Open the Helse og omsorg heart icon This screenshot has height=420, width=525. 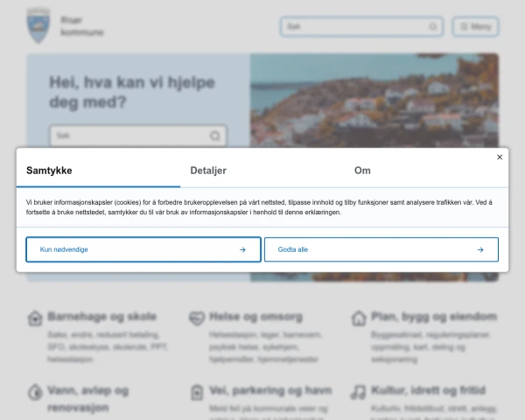click(x=197, y=318)
